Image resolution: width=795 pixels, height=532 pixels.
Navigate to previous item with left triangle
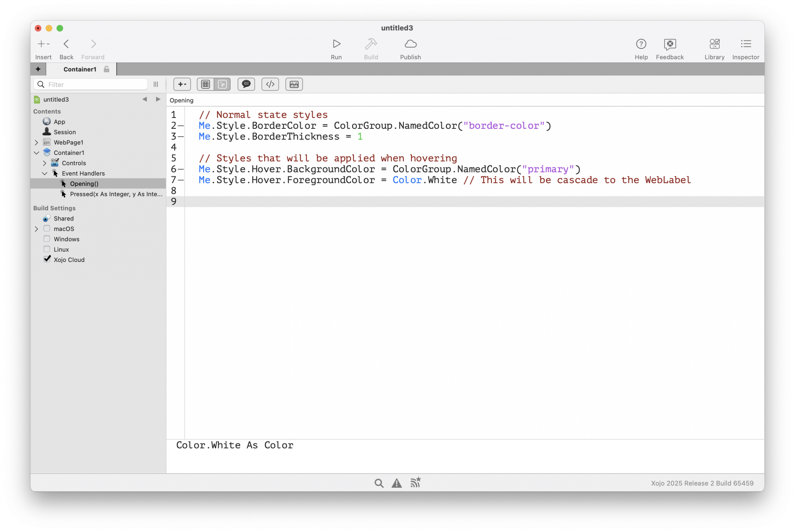[x=144, y=99]
